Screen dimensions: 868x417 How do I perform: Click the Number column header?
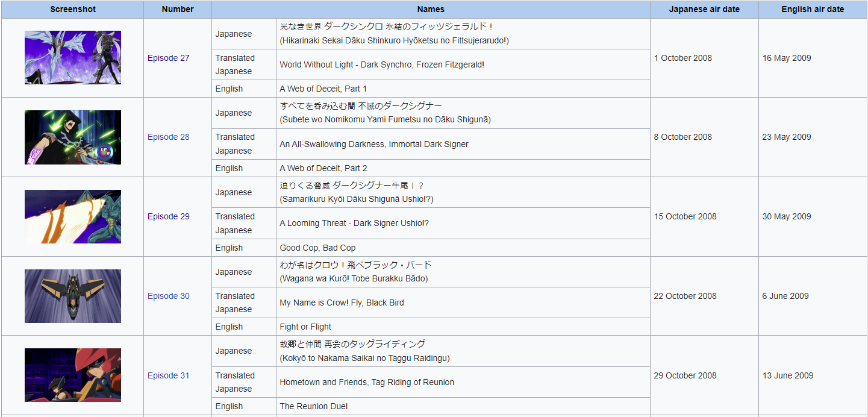pyautogui.click(x=178, y=9)
